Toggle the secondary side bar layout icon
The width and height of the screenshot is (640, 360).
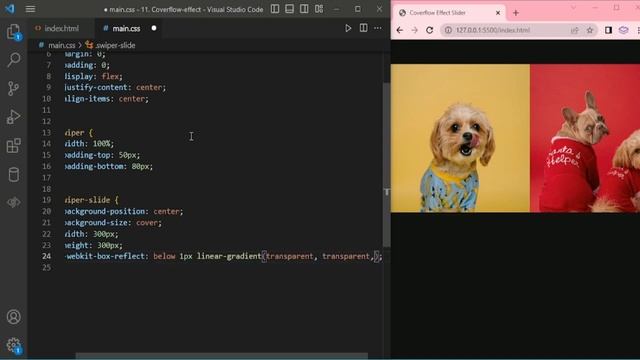click(304, 9)
